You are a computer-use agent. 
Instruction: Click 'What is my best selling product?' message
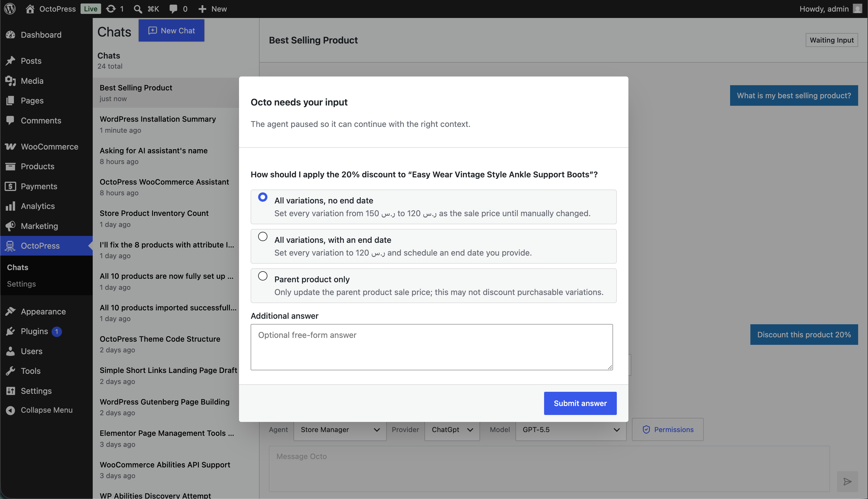[x=794, y=95]
